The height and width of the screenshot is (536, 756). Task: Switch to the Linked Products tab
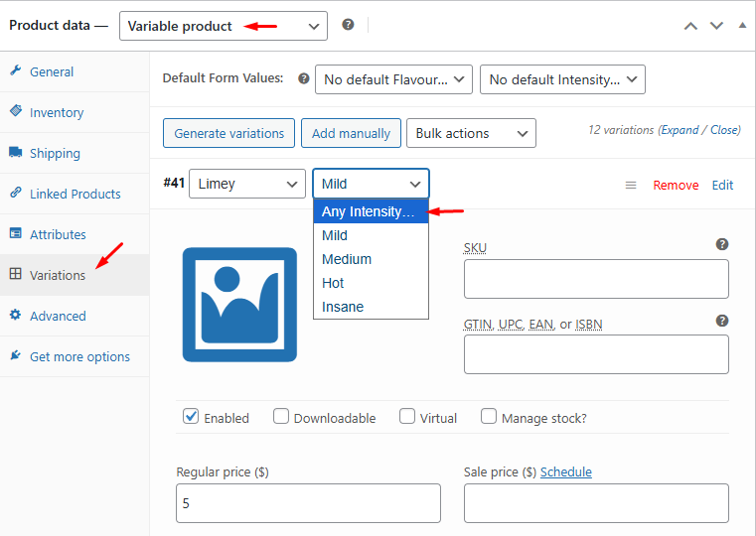[75, 194]
